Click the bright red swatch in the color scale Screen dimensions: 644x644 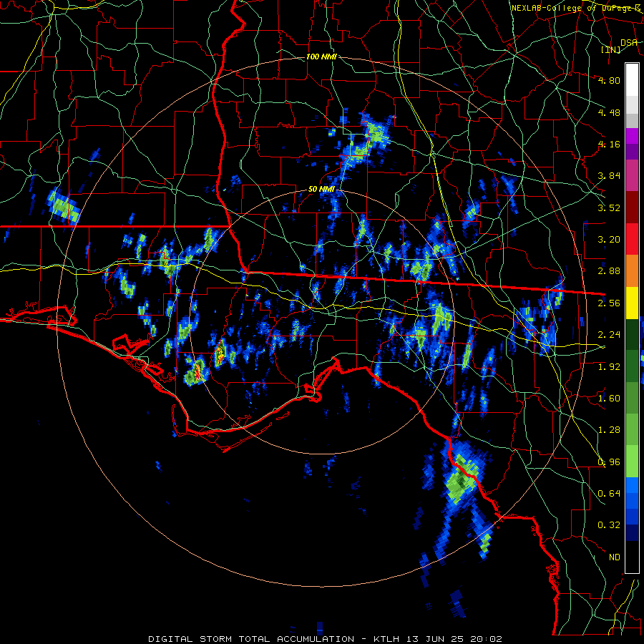632,240
